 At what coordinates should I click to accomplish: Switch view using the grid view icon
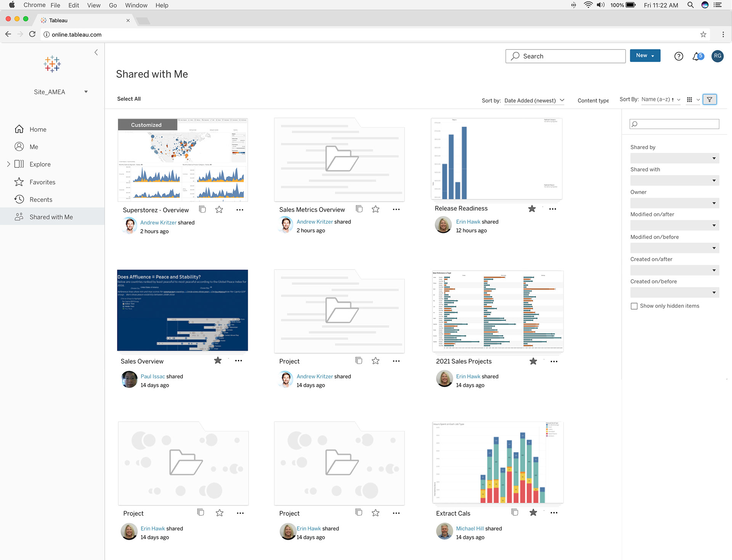[x=689, y=99]
